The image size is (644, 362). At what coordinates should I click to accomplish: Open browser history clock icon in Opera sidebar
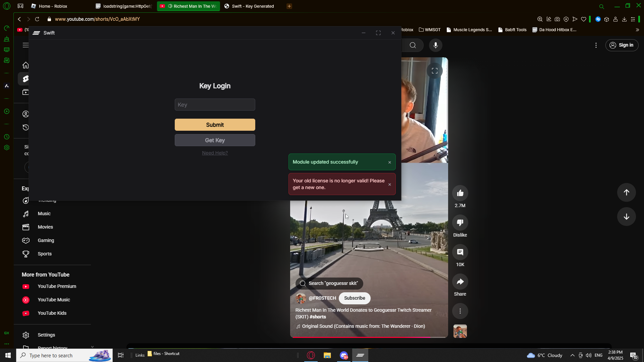pos(7,137)
